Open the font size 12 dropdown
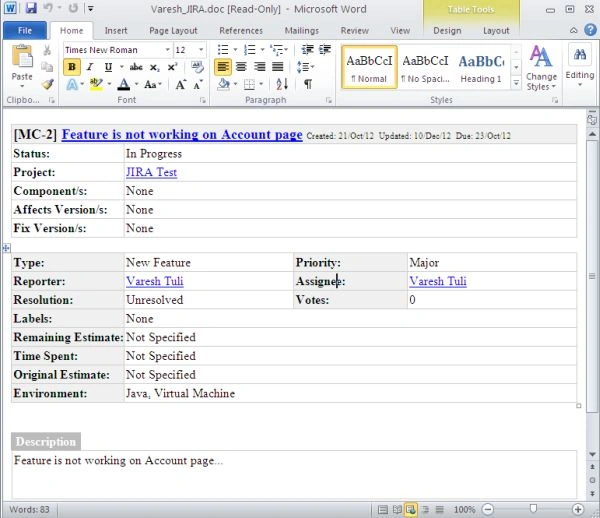The image size is (600, 518). tap(201, 50)
